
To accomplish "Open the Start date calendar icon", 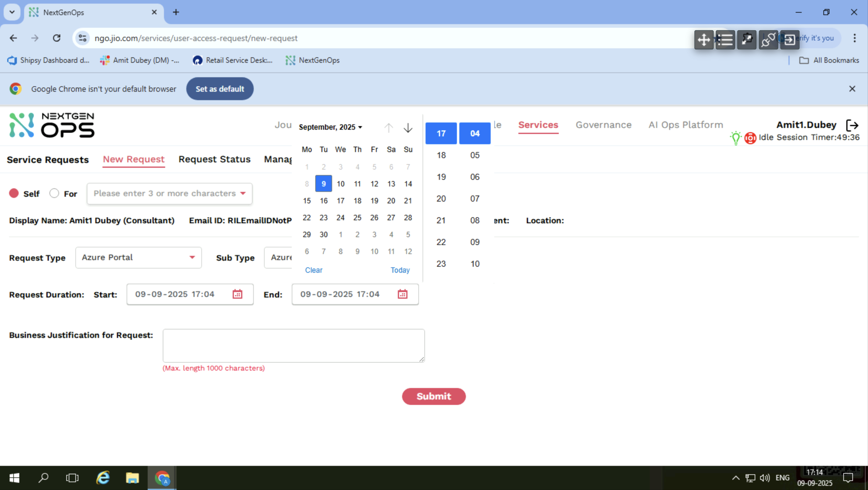I will [x=237, y=294].
